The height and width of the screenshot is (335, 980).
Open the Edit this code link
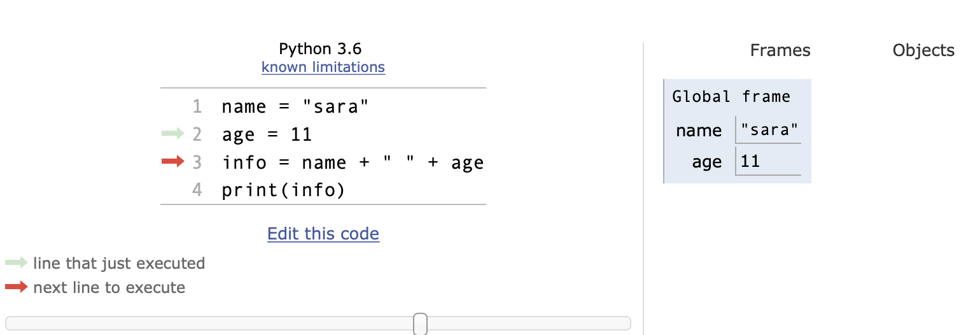click(x=323, y=234)
